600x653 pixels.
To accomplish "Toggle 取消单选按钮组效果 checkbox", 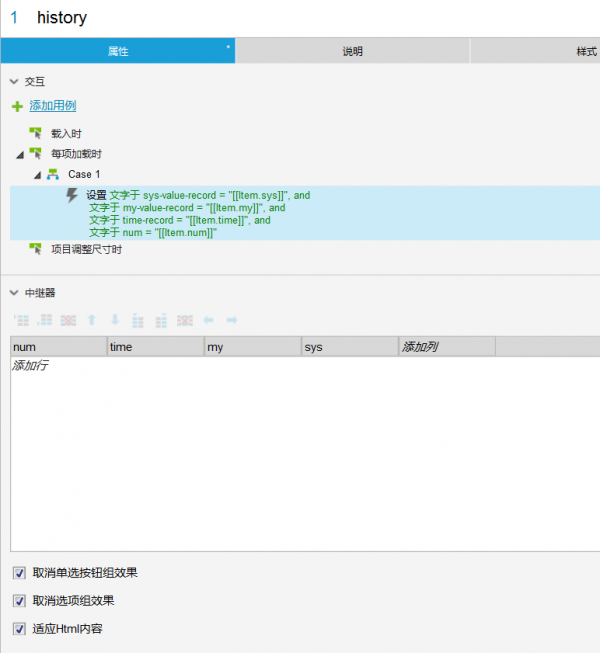I will [x=19, y=573].
